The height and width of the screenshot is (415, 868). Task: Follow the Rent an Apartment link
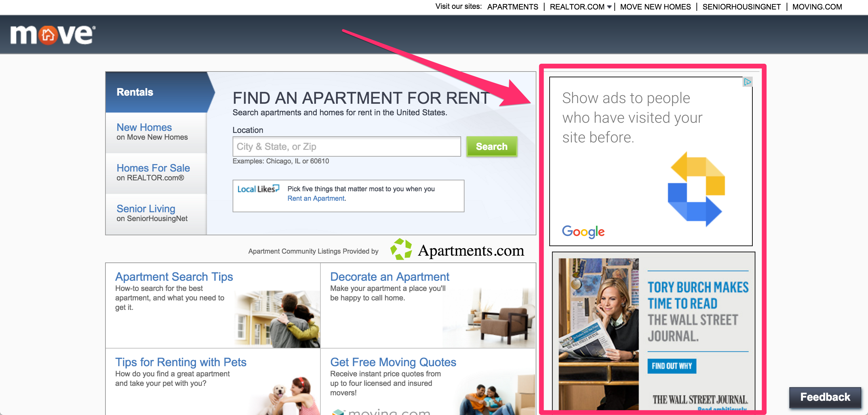click(316, 198)
